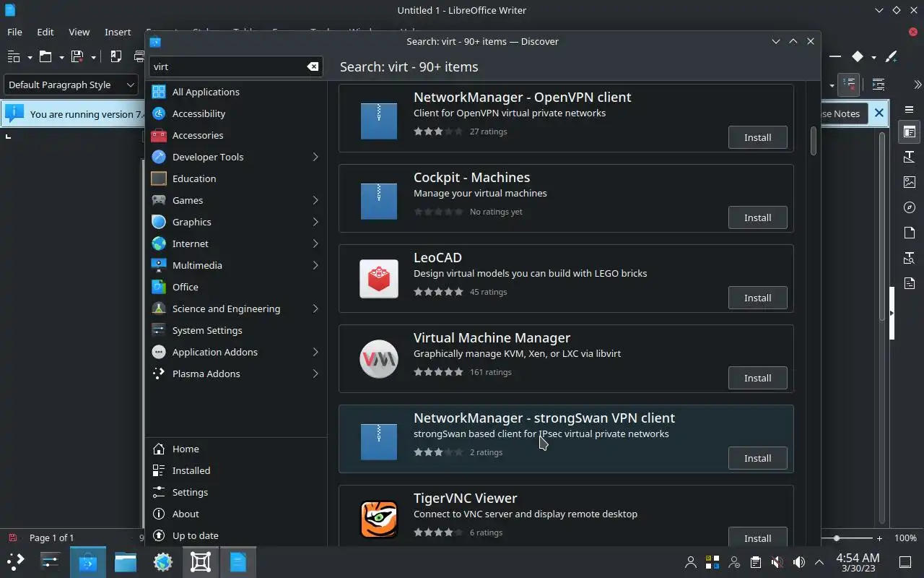Select the Accessories category
Image resolution: width=924 pixels, height=578 pixels.
[236, 135]
